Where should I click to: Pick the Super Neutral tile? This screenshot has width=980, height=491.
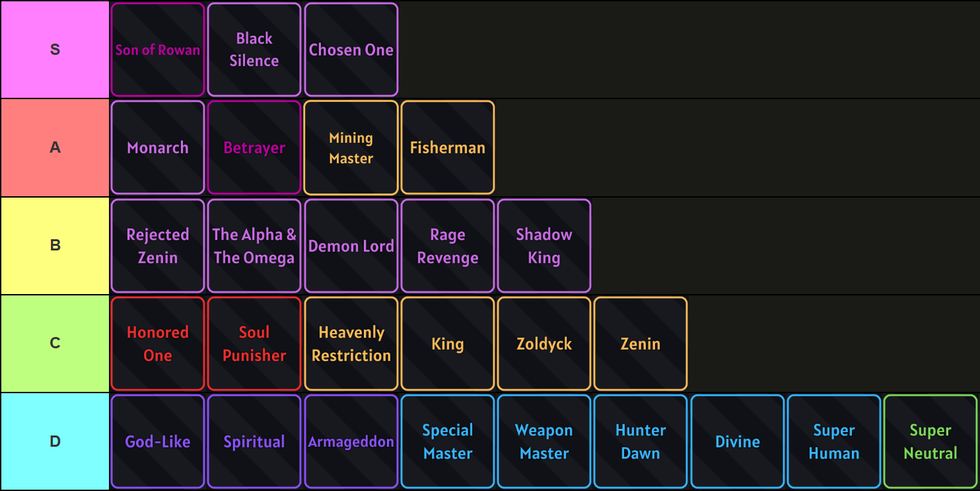click(930, 441)
